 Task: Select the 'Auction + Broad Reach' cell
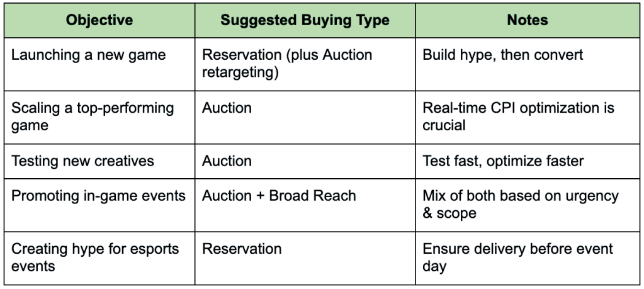click(279, 196)
